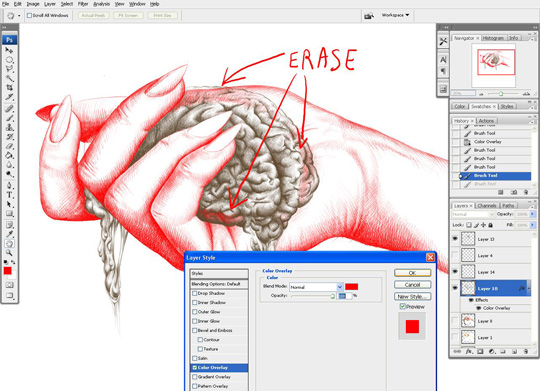This screenshot has height=391, width=540.
Task: Create new snapshot in History panel
Action: pos(513,192)
